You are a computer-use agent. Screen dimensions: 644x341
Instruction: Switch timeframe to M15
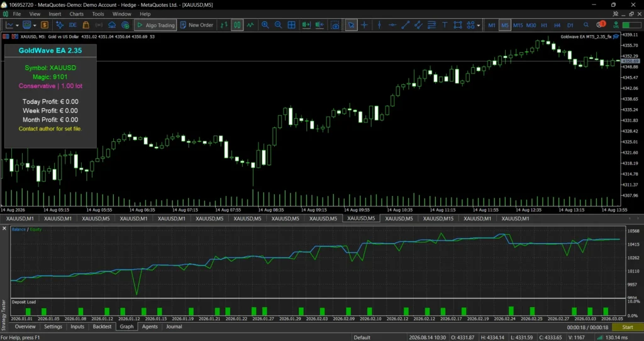point(518,25)
